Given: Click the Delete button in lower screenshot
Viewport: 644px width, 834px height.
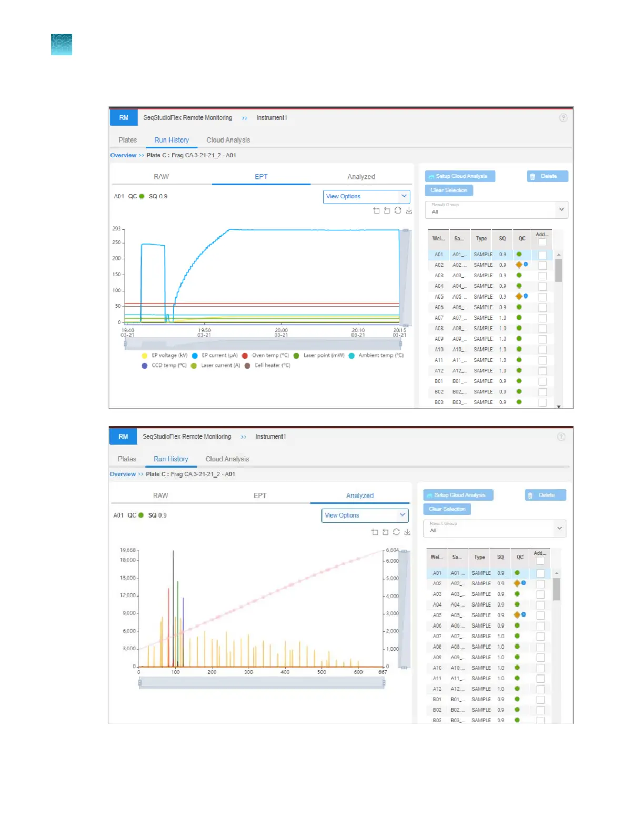Looking at the screenshot, I should point(546,495).
